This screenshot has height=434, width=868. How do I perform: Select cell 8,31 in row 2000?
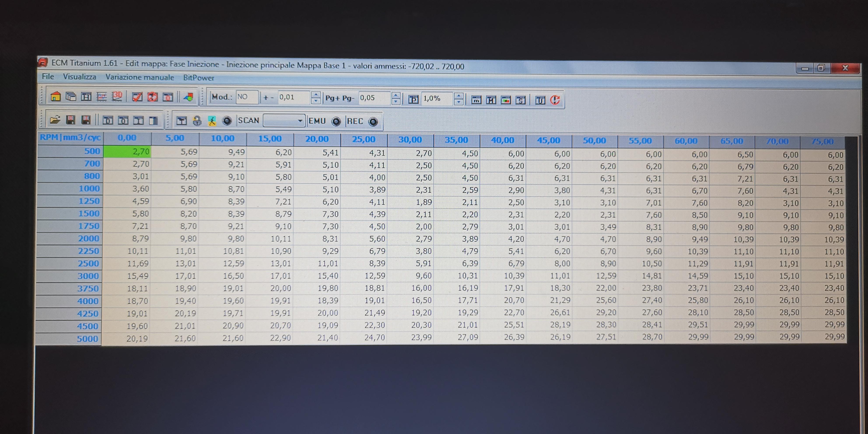pos(317,239)
